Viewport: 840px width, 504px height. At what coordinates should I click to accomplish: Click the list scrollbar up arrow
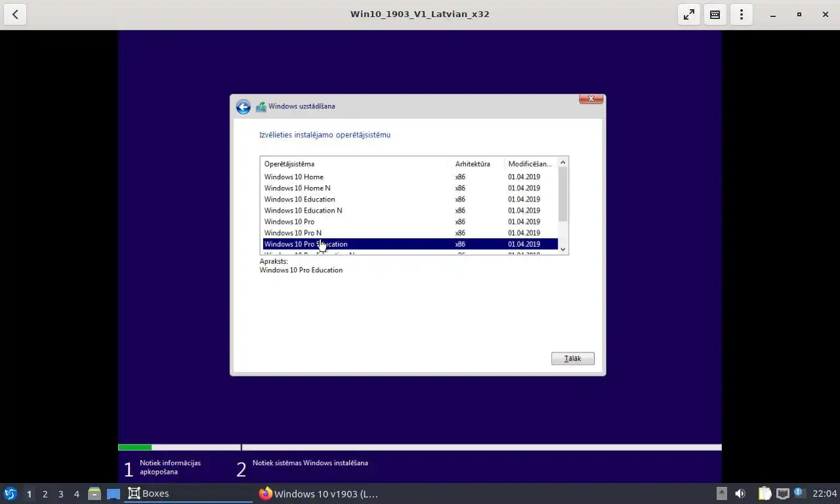click(x=562, y=163)
